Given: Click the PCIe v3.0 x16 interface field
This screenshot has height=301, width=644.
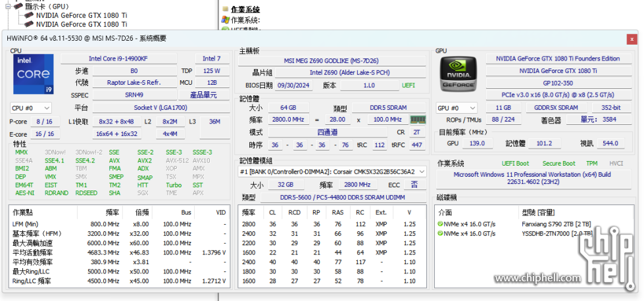Looking at the screenshot, I should [558, 95].
